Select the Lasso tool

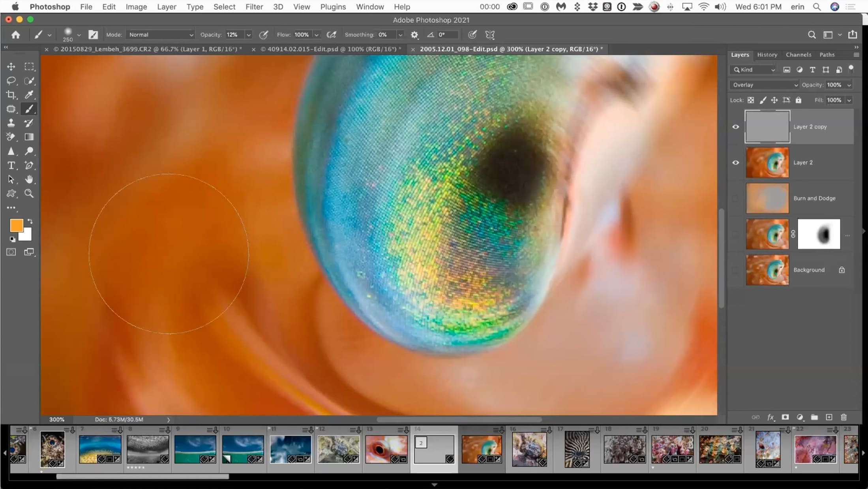(x=11, y=81)
